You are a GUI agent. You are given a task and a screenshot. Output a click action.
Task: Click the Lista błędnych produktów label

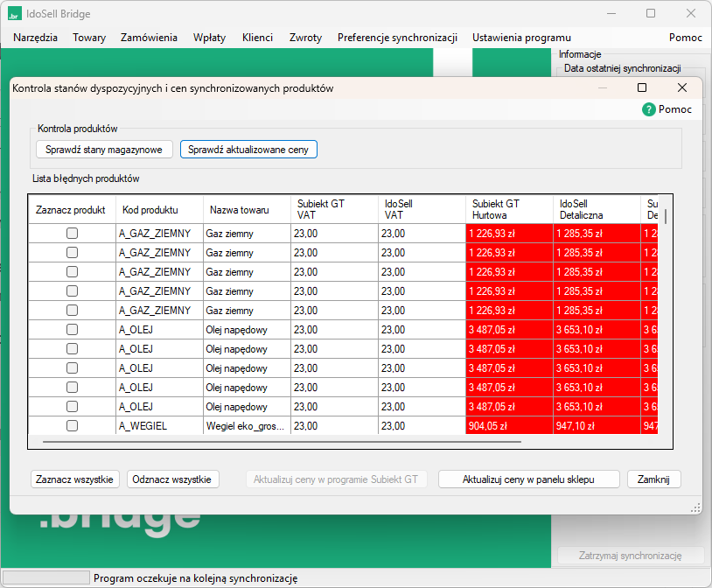86,178
